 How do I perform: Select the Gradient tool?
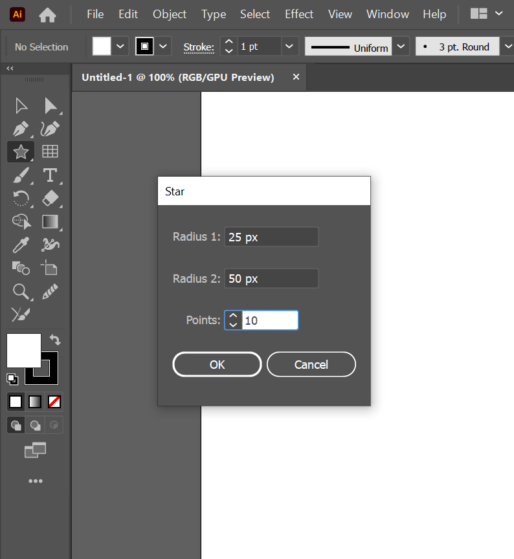click(50, 222)
